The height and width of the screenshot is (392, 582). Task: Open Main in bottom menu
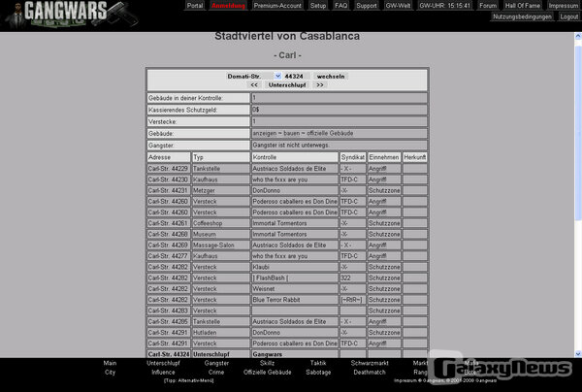[110, 363]
